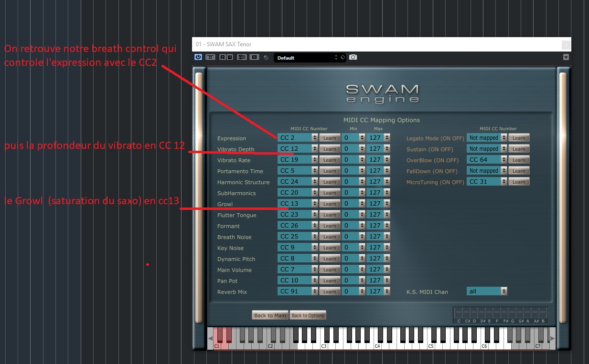Enable Read automation R button
The image size is (589, 364).
click(222, 57)
